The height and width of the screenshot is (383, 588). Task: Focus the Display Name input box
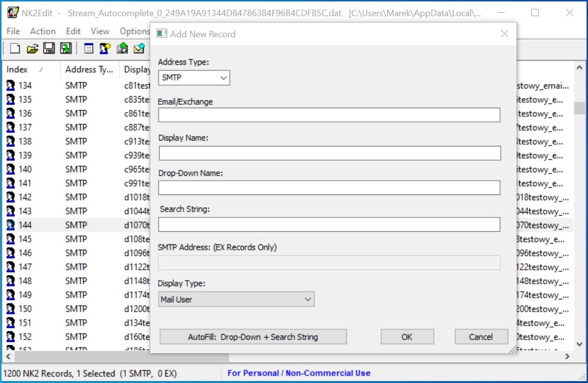(329, 153)
